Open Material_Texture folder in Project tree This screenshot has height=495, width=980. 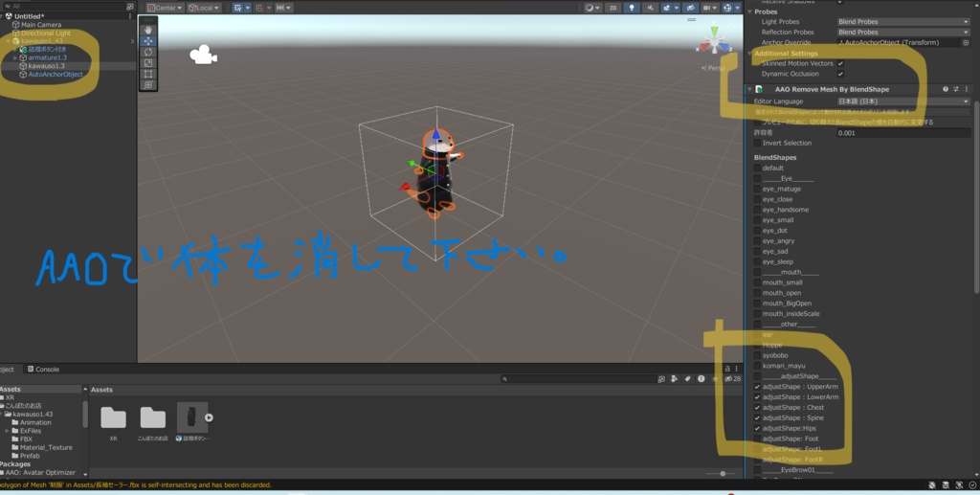click(46, 447)
